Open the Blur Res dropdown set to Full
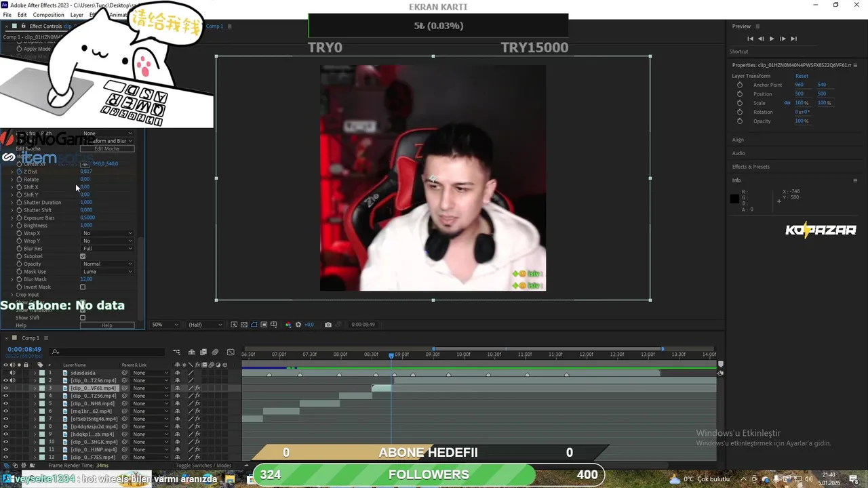 (x=107, y=249)
